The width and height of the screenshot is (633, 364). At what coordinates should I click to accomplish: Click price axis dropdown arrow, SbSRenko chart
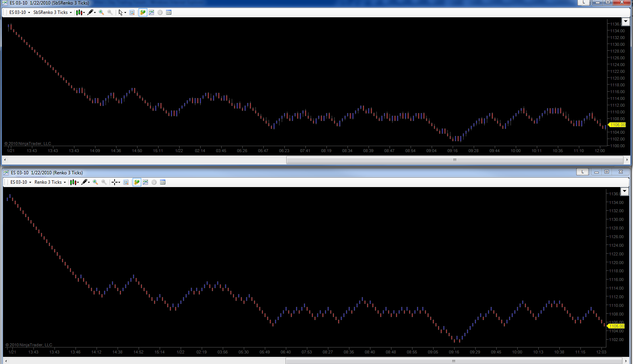tap(625, 21)
